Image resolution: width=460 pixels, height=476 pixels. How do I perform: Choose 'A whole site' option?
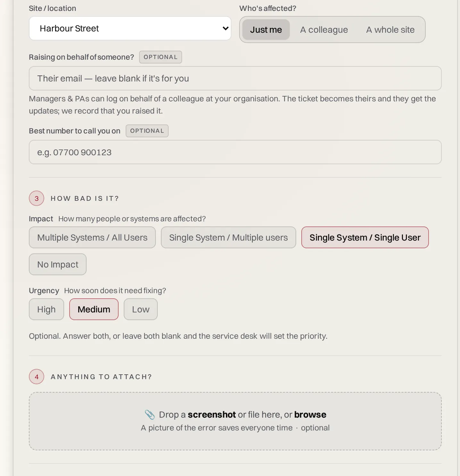(390, 30)
